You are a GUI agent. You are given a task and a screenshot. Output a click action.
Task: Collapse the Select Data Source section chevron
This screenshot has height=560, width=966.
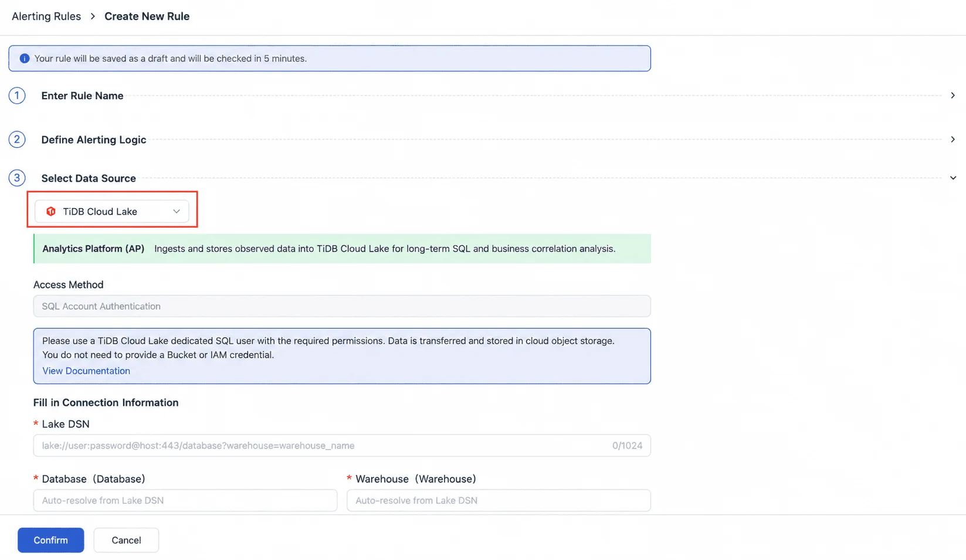click(x=953, y=178)
